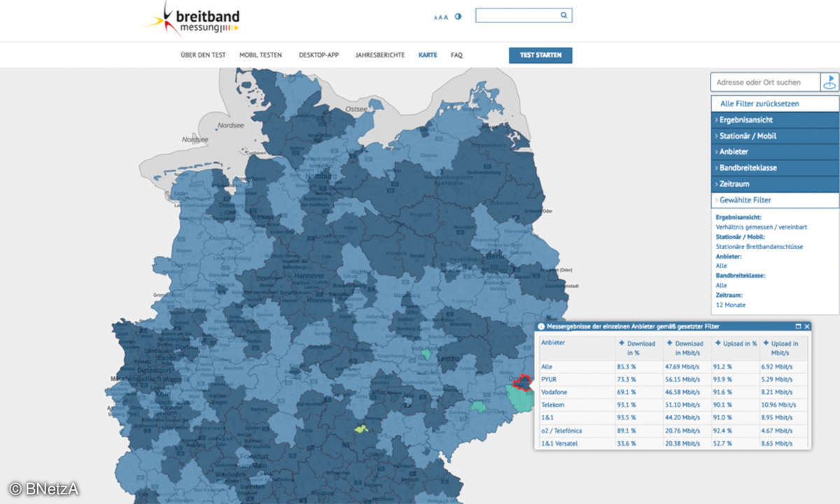Select the Telekom provider row
Screen dimensions: 840x504
673,405
